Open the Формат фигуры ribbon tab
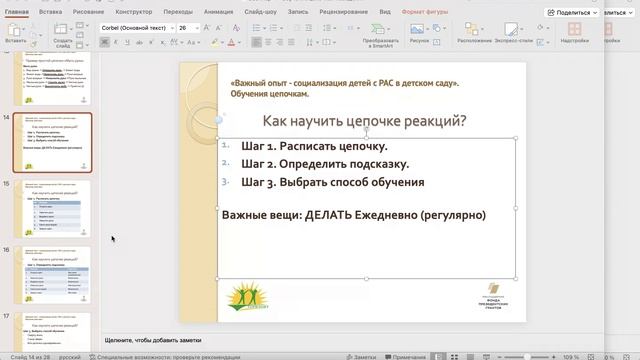The height and width of the screenshot is (360, 640). coord(425,12)
